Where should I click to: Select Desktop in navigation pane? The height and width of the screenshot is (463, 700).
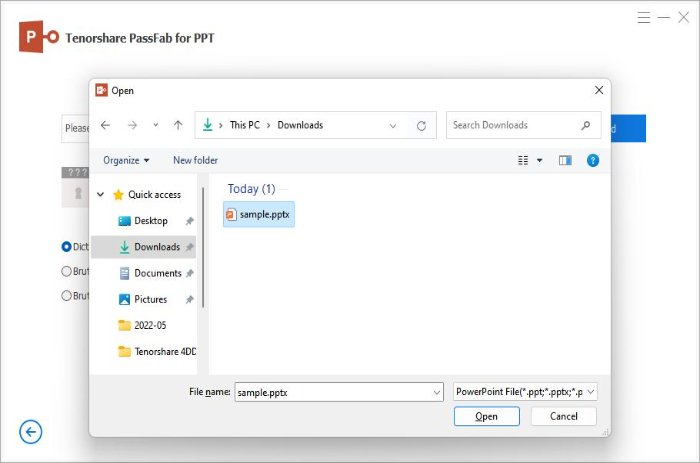click(x=151, y=221)
